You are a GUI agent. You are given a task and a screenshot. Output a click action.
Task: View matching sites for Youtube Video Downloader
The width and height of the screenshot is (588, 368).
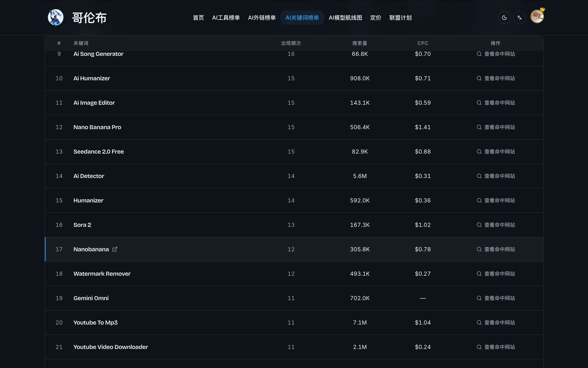[496, 347]
